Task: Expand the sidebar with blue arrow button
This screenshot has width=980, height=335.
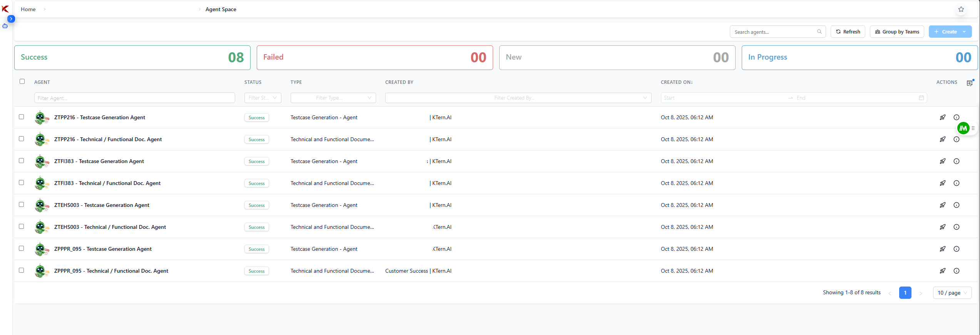Action: coord(11,19)
